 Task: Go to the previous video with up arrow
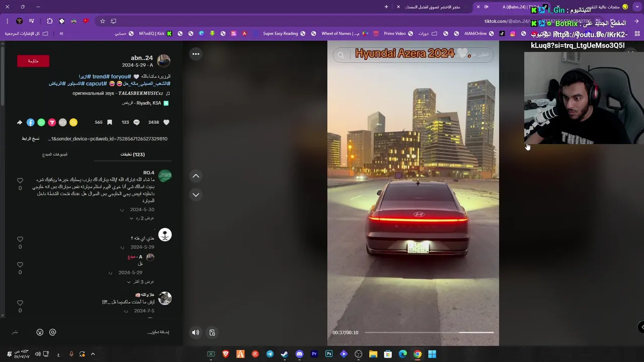pyautogui.click(x=196, y=176)
